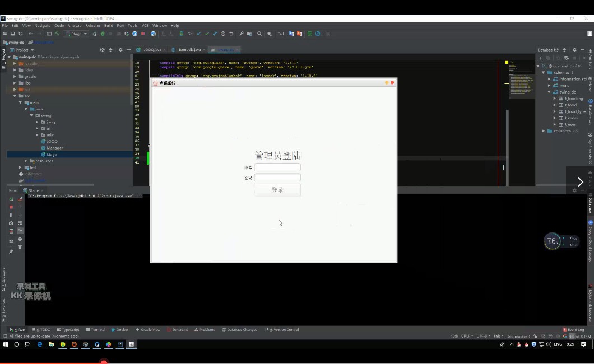The image size is (594, 364).
Task: Open Microsoft Edge from the taskbar
Action: pos(40,344)
